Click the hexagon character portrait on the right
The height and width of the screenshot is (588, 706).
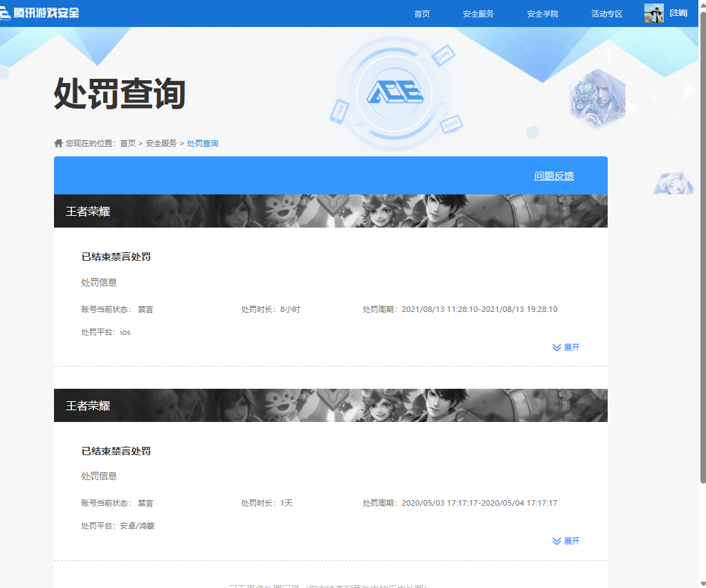597,99
